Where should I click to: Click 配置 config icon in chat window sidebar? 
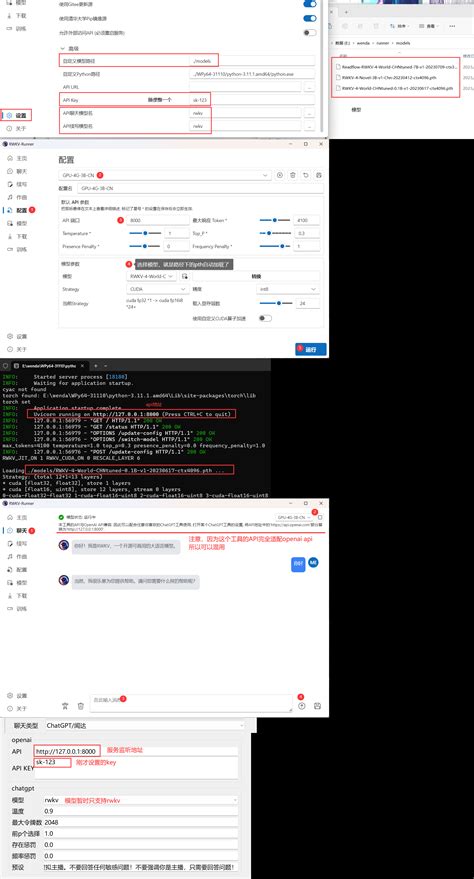[x=10, y=570]
